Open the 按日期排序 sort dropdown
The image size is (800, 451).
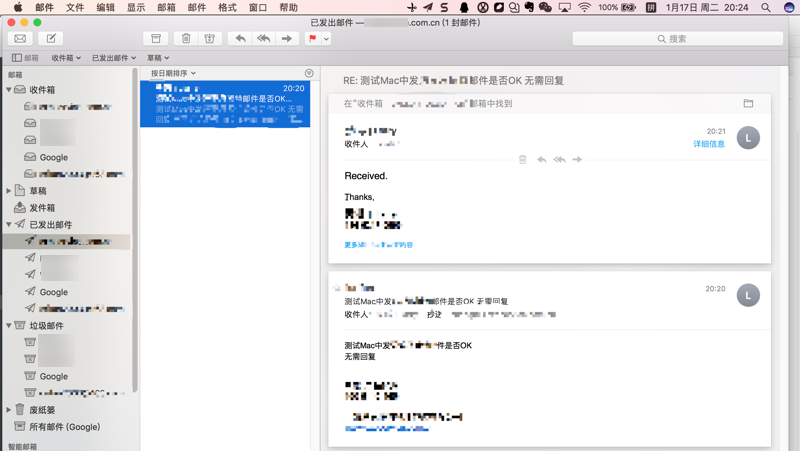[173, 73]
